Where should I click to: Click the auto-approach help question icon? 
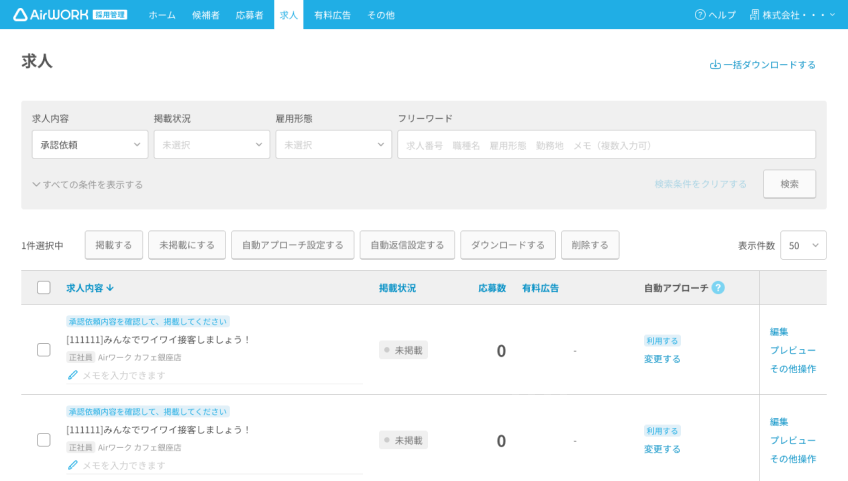718,288
